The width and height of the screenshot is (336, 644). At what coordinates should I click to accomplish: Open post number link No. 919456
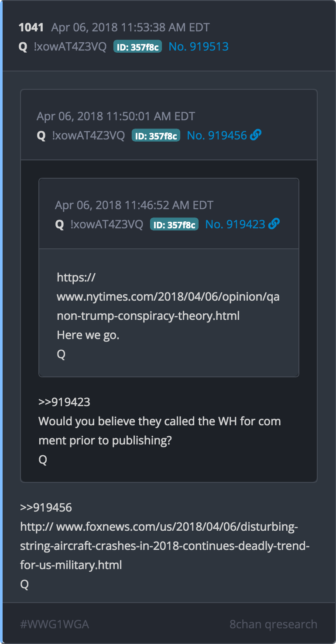pos(217,136)
